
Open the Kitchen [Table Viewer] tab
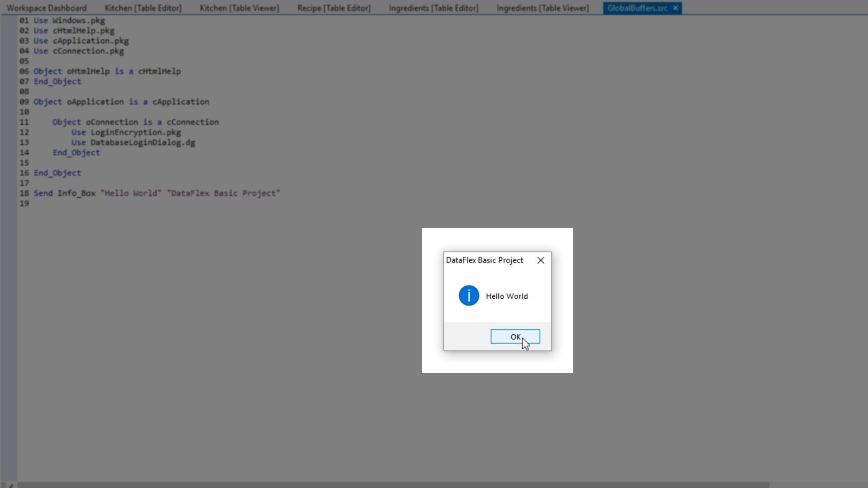239,8
